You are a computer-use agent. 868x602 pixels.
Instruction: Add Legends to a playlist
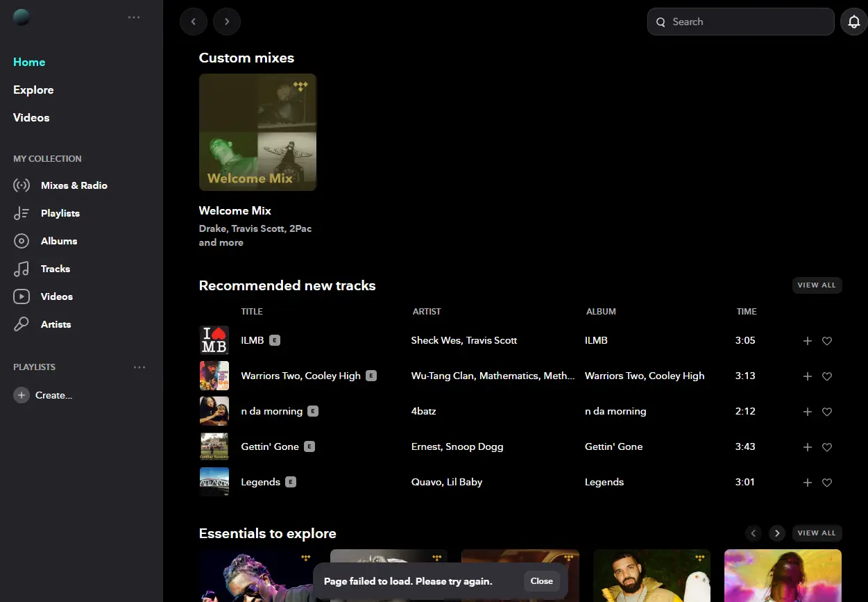807,483
